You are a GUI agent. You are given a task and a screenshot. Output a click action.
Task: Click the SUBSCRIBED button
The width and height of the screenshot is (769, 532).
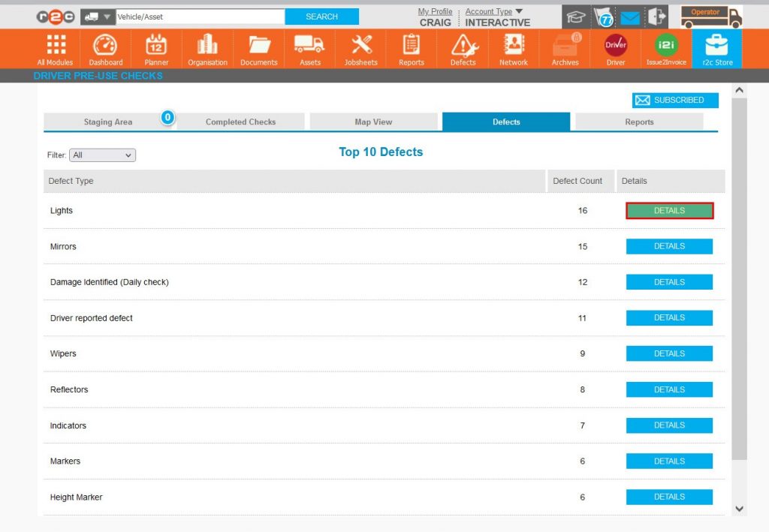point(675,101)
